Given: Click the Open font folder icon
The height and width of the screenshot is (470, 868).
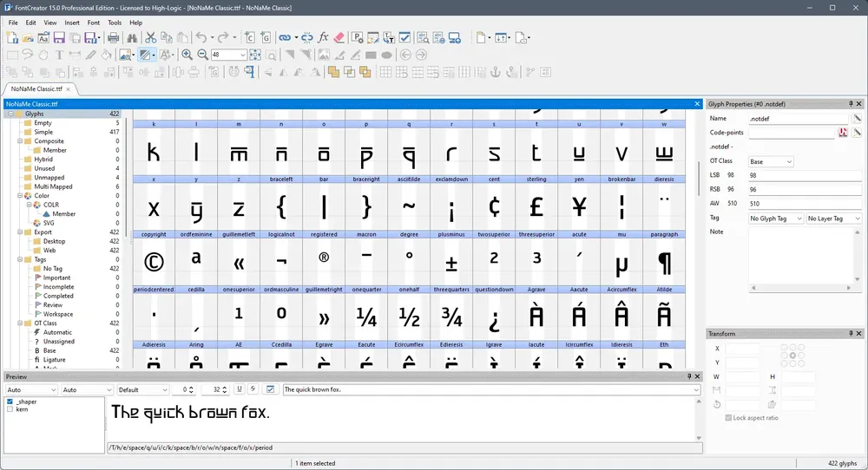Looking at the screenshot, I should click(28, 37).
